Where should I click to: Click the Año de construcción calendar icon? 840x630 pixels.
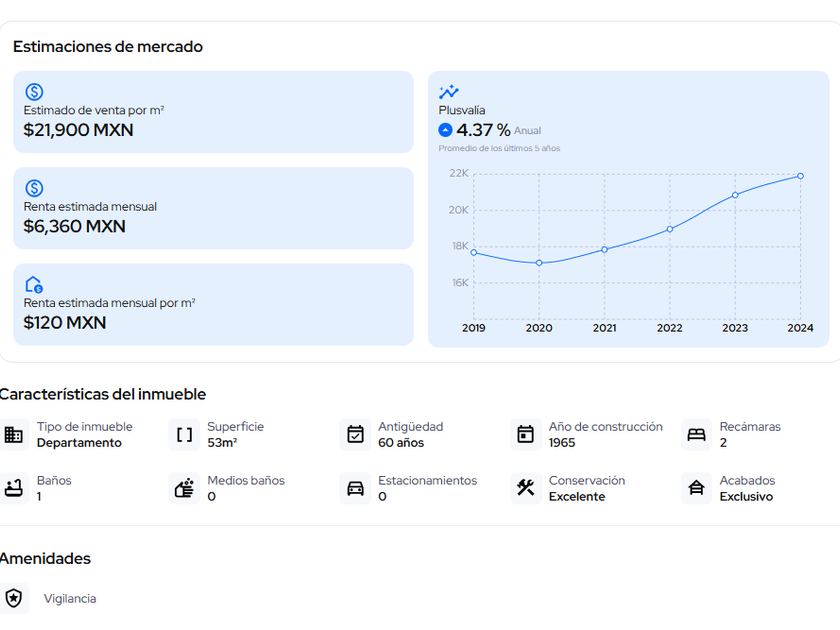pyautogui.click(x=526, y=435)
